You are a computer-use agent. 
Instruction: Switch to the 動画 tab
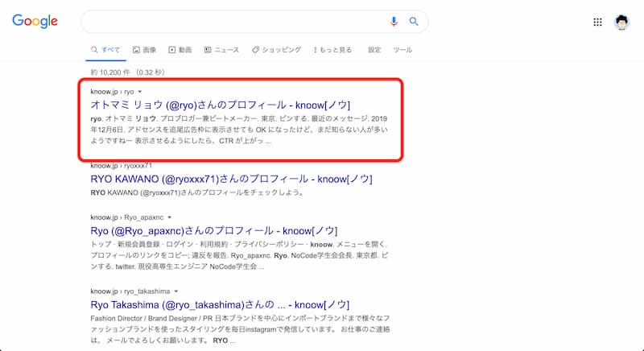click(180, 50)
